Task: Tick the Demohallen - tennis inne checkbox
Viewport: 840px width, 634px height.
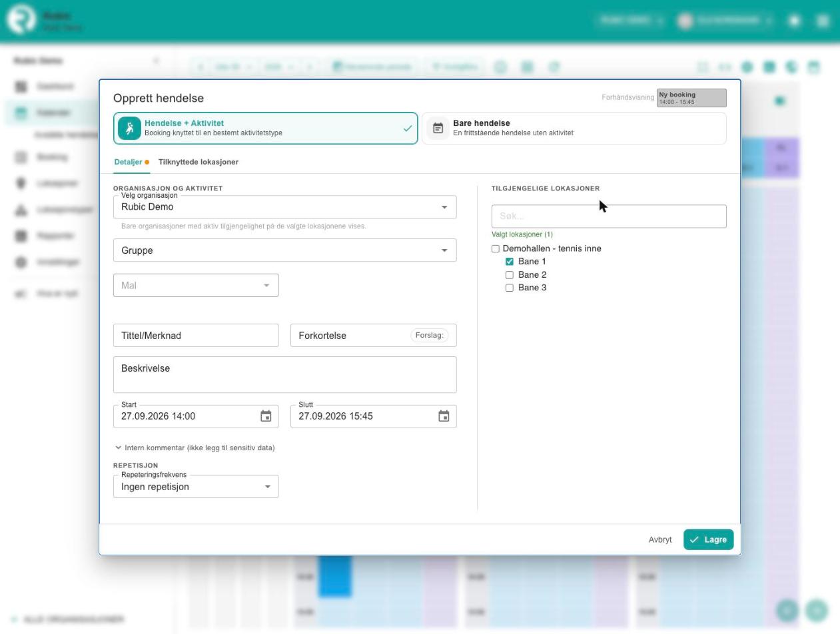Action: 496,248
